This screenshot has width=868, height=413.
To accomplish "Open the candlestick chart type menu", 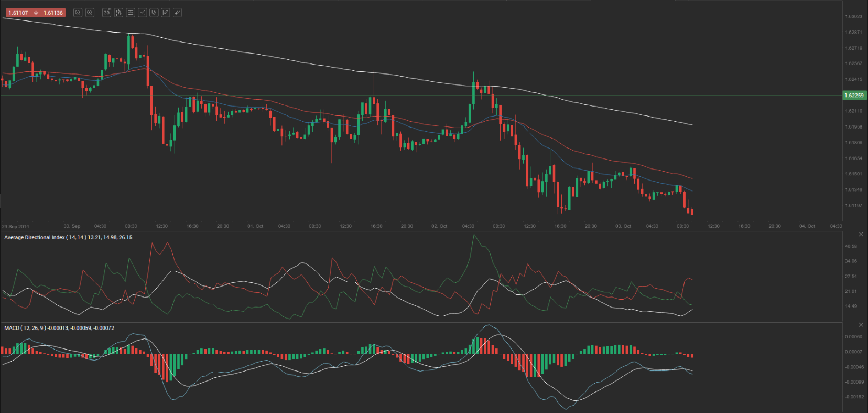I will point(119,13).
